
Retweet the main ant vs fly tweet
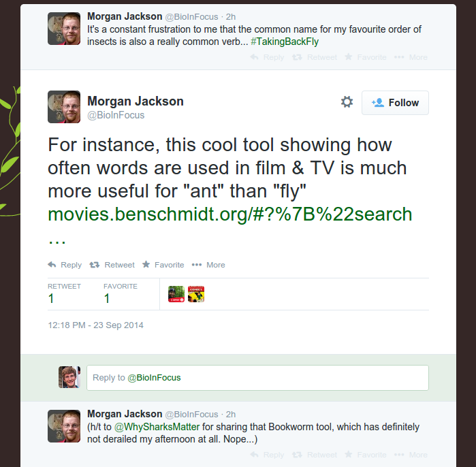point(112,265)
